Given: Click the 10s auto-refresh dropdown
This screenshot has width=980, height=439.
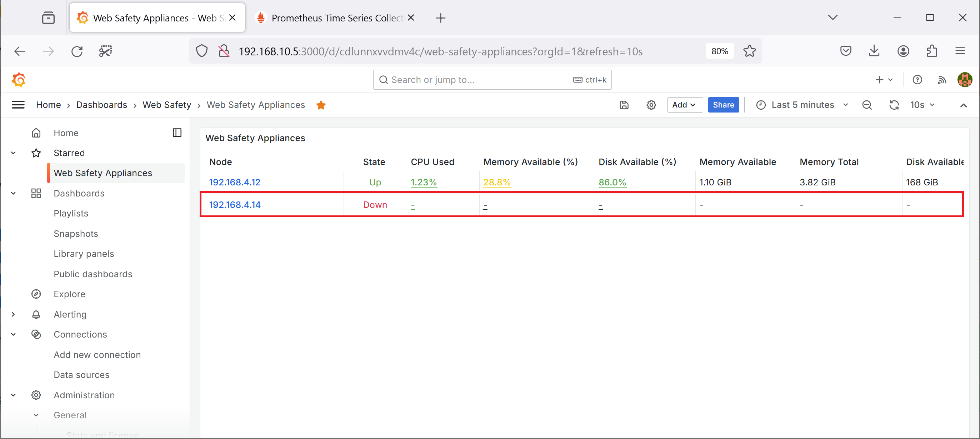Looking at the screenshot, I should (924, 104).
